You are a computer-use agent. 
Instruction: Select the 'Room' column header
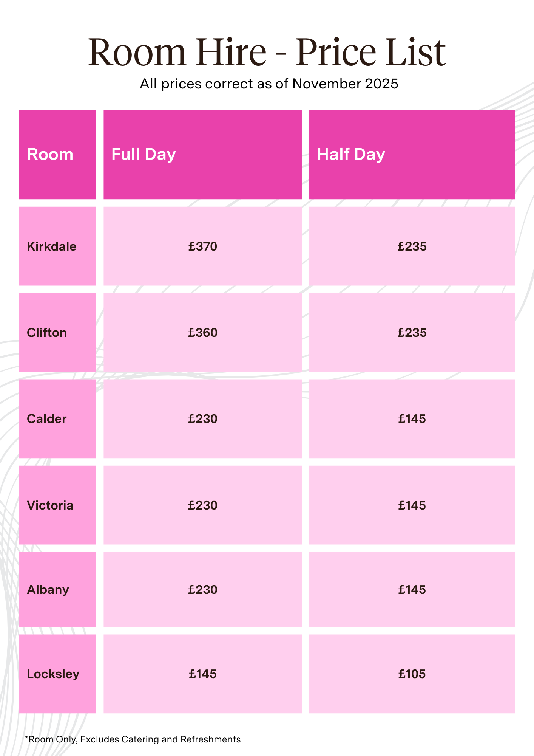pos(50,155)
